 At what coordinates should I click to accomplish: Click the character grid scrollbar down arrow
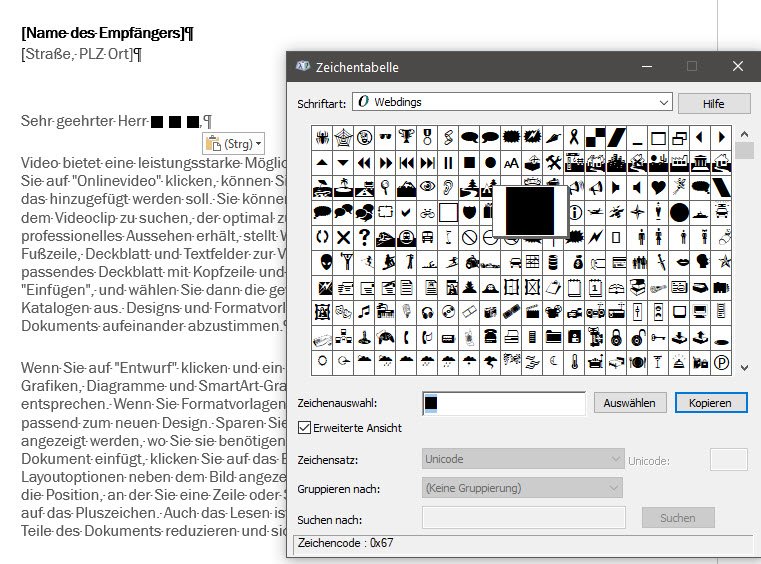[744, 368]
